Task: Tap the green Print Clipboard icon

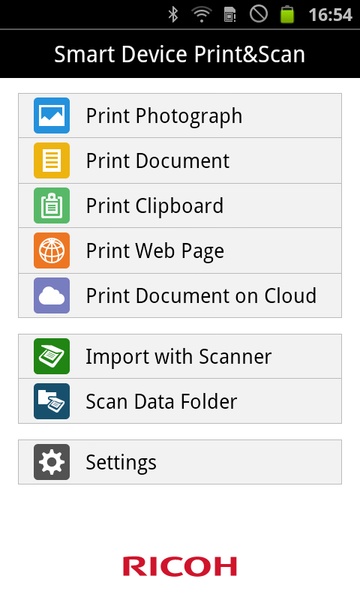Action: click(52, 205)
